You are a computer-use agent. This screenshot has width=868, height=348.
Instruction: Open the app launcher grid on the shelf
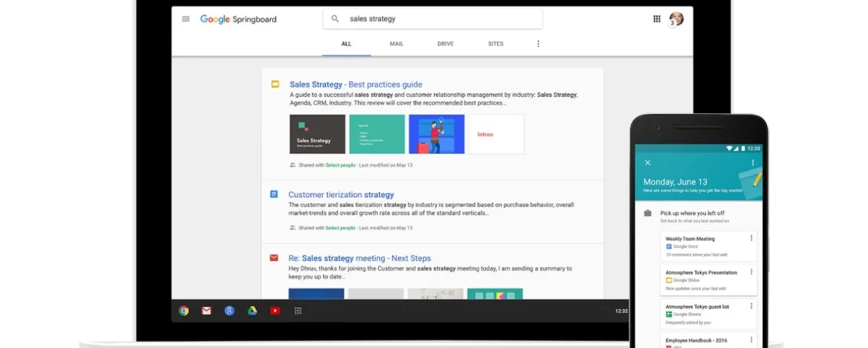298,311
